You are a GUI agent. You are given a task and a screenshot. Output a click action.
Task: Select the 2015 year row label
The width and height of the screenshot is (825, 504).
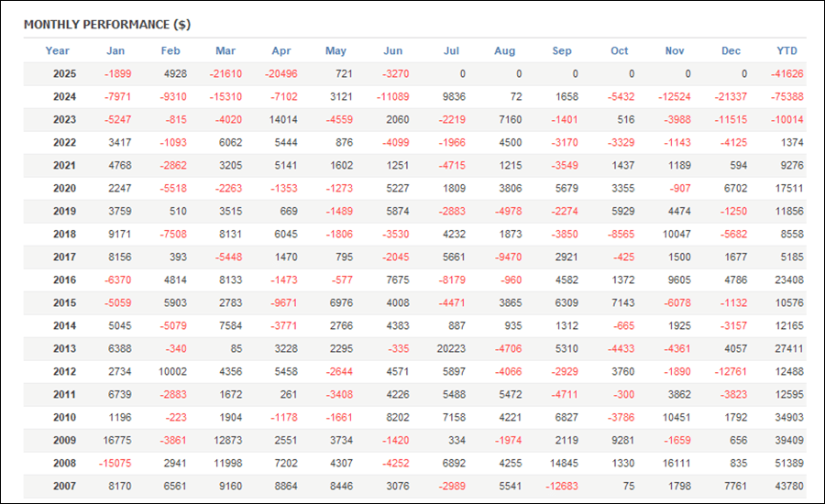(64, 302)
